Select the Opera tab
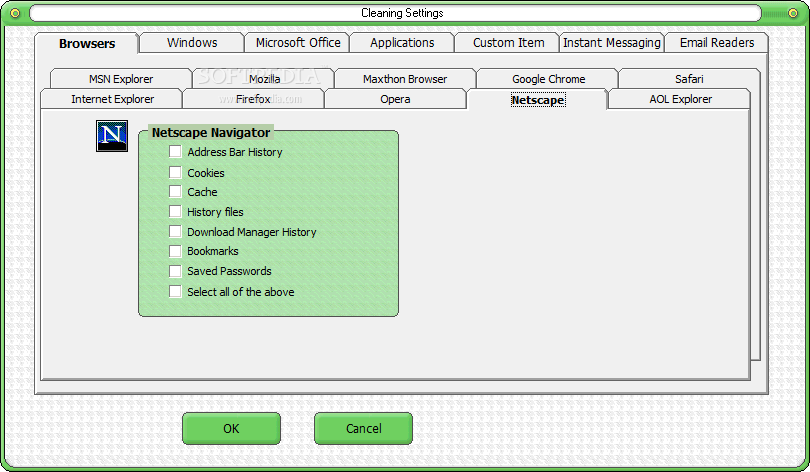 pos(395,99)
